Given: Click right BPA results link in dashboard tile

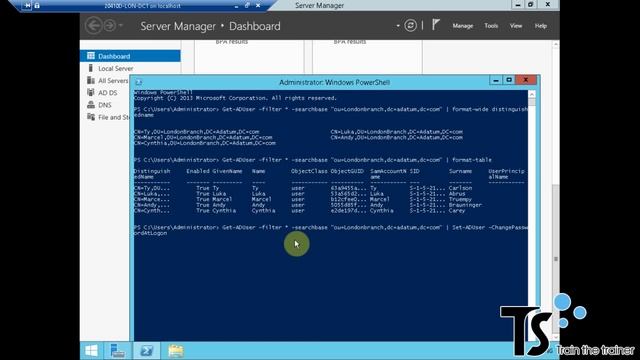Looking at the screenshot, I should tap(350, 42).
